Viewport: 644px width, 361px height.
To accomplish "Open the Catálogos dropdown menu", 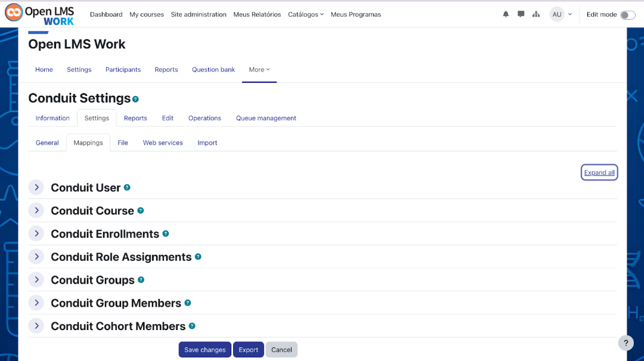I will coord(305,14).
